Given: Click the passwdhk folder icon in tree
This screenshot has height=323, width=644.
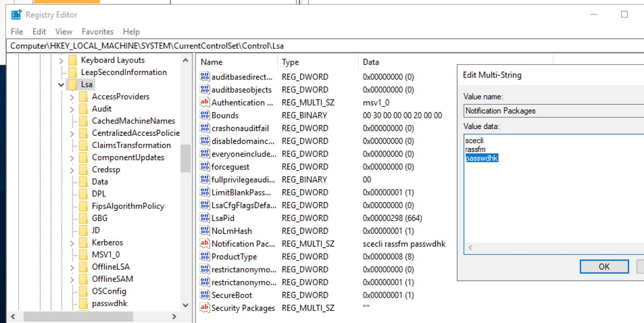Looking at the screenshot, I should (x=83, y=303).
